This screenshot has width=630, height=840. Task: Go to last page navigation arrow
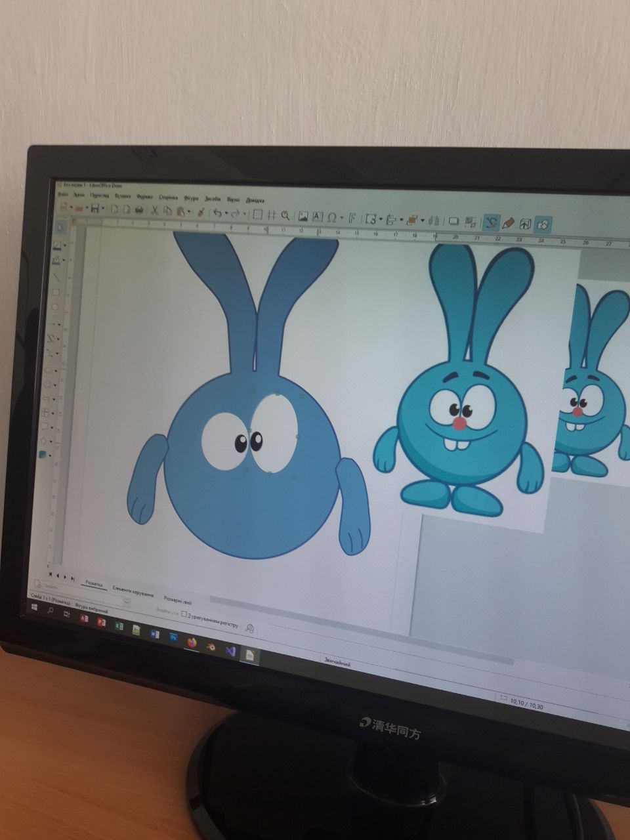point(73,578)
